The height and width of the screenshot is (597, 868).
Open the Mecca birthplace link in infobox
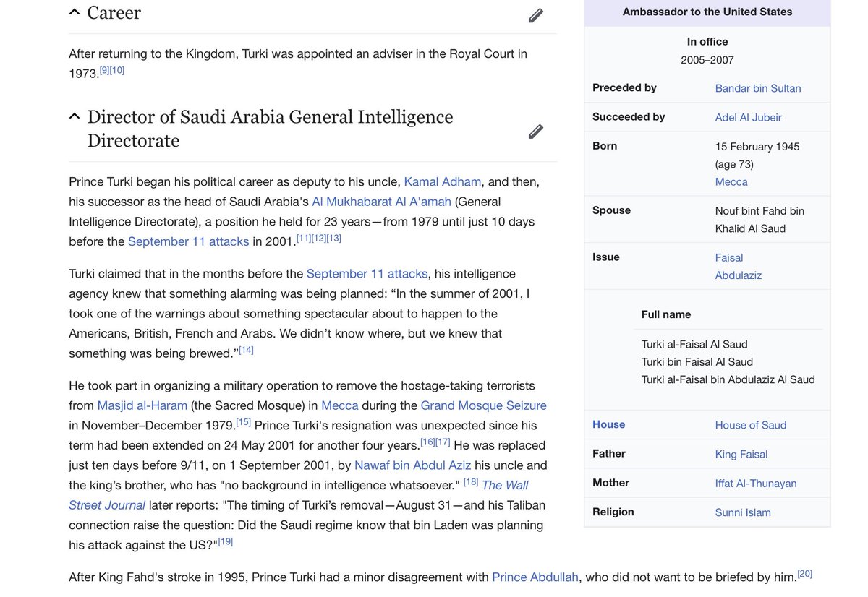(731, 182)
